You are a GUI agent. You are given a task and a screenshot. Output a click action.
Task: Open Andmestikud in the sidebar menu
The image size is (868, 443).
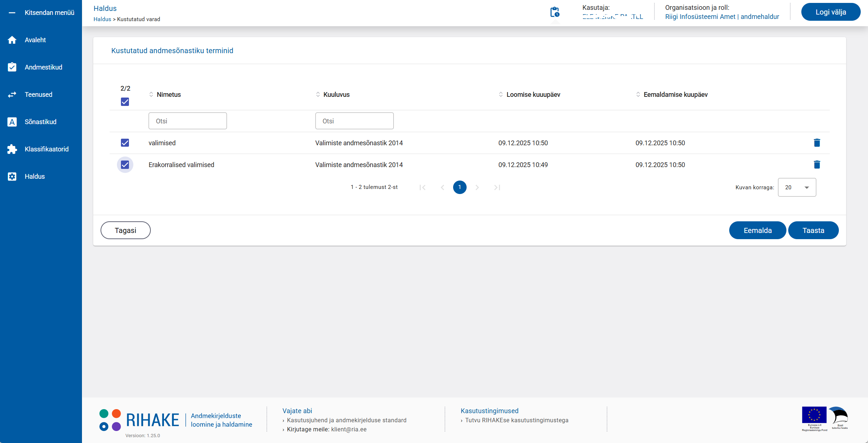click(x=43, y=67)
